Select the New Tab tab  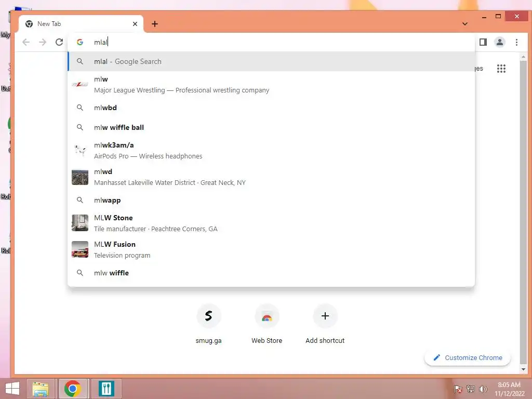pos(81,24)
